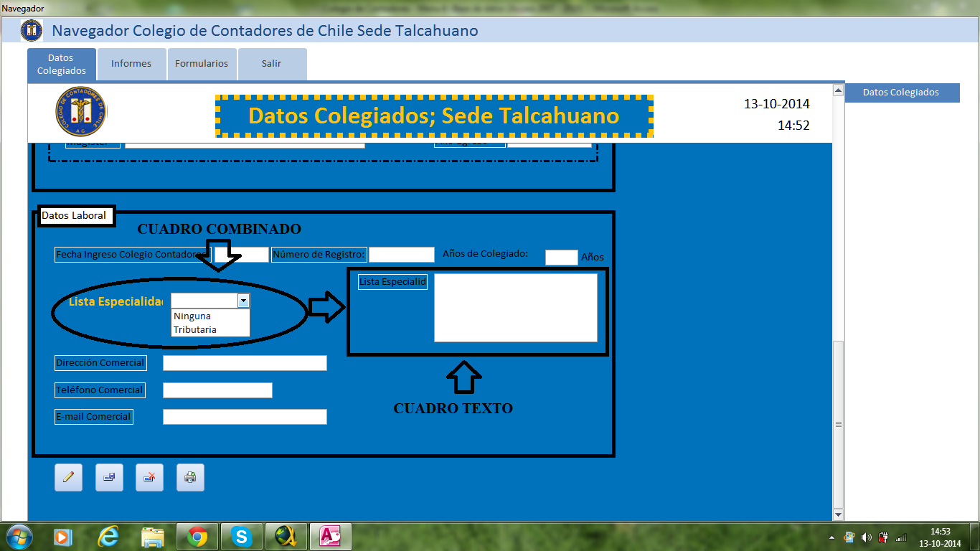The image size is (980, 551).
Task: Click the Teléfono Comercial label
Action: pos(100,390)
